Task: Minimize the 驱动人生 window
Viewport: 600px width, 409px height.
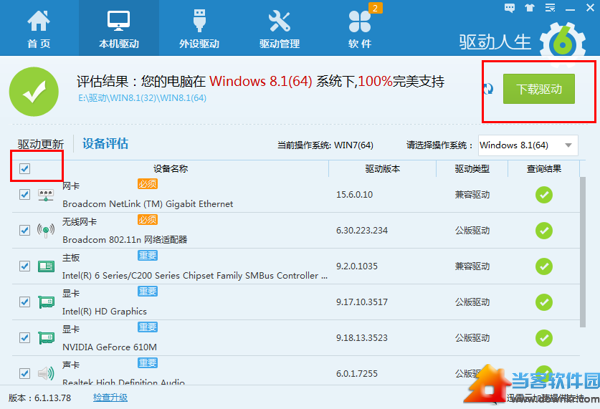Action: coord(570,9)
